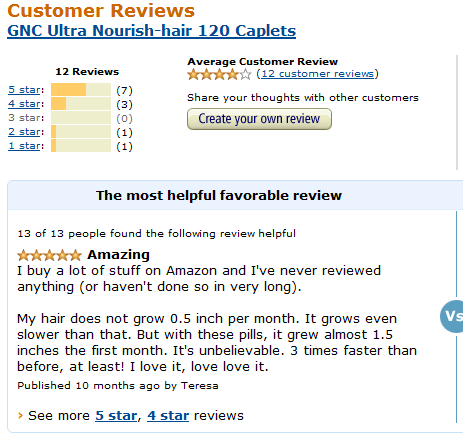Click the most helpful favorable review header
This screenshot has height=448, width=463.
click(219, 195)
